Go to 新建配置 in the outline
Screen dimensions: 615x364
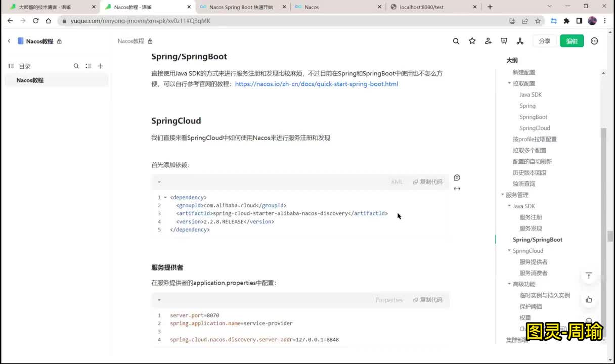pyautogui.click(x=524, y=72)
